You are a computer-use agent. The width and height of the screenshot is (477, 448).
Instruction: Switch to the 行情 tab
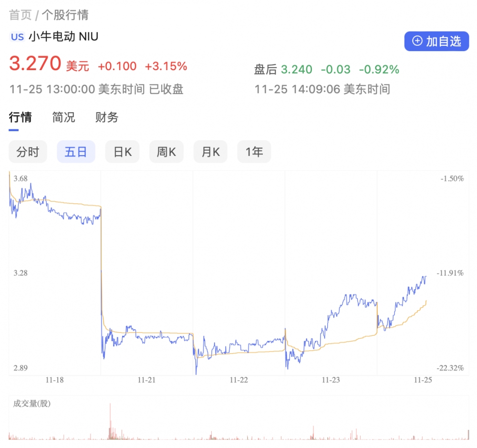point(21,117)
